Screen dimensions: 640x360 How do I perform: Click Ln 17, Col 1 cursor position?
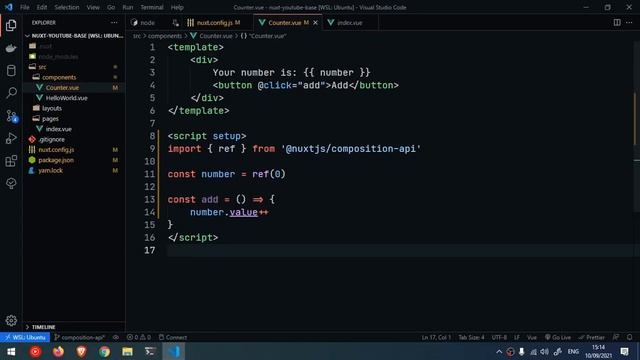pyautogui.click(x=436, y=337)
